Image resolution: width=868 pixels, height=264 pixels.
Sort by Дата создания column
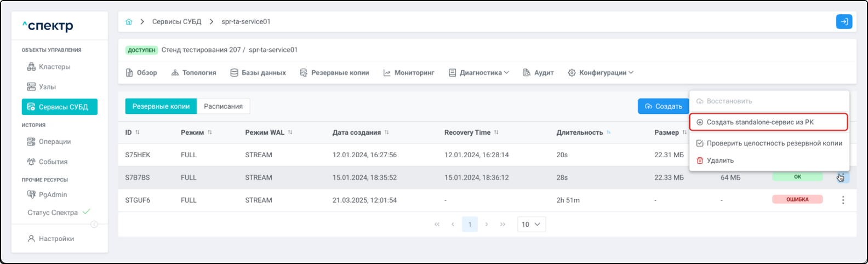pyautogui.click(x=387, y=133)
